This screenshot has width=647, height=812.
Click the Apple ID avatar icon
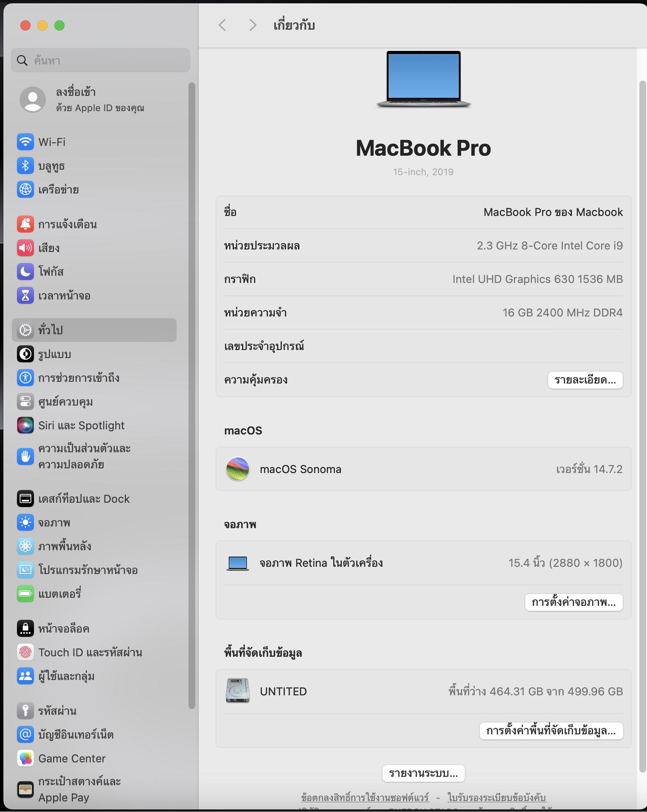[x=33, y=100]
